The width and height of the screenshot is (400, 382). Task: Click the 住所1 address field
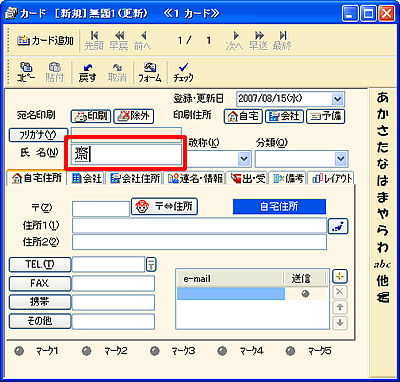199,225
